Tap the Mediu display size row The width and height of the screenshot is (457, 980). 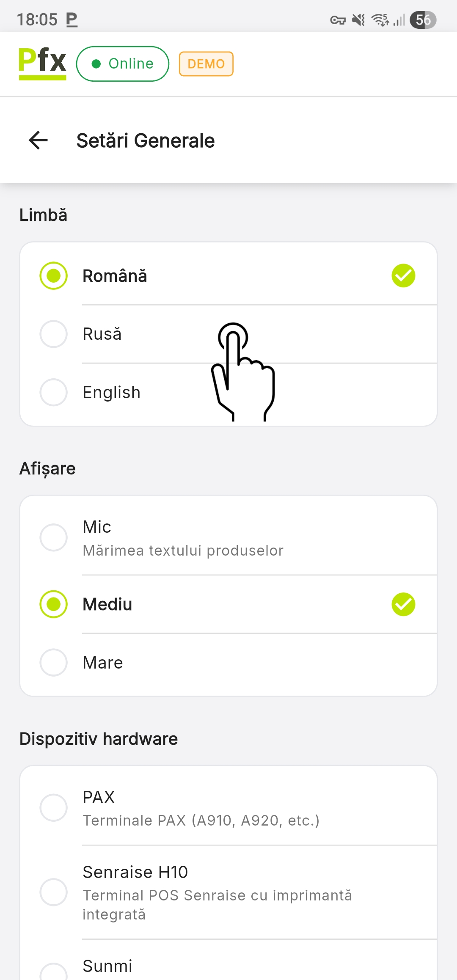tap(228, 604)
